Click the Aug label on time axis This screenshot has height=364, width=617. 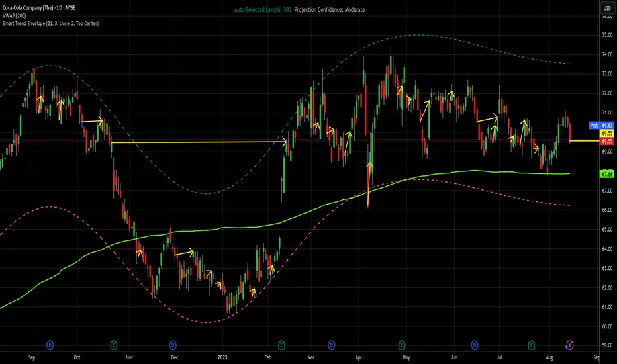click(x=549, y=357)
